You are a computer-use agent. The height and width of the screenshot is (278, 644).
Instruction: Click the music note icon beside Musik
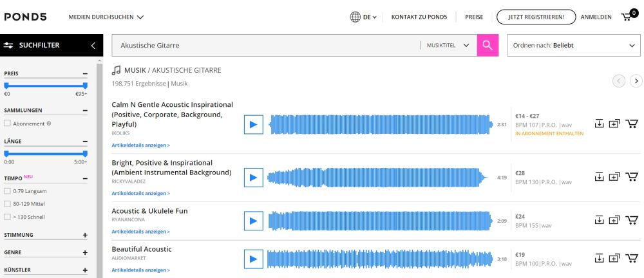(x=116, y=70)
